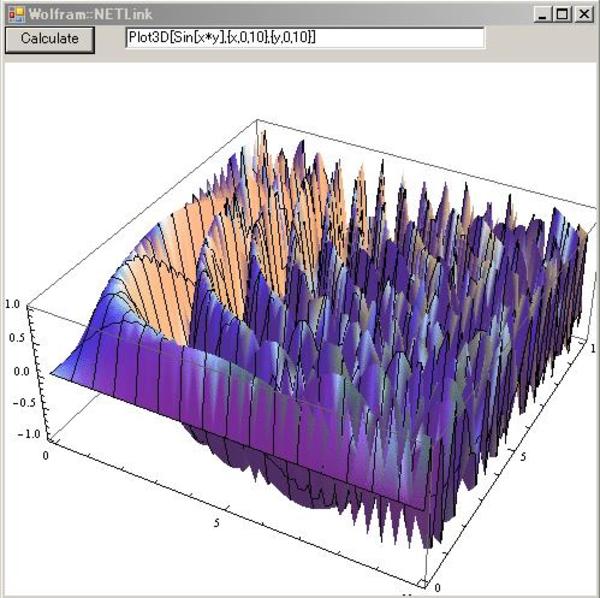Click the 0 label at the plot's bottom-right corner
Image resolution: width=600 pixels, height=598 pixels.
click(436, 586)
